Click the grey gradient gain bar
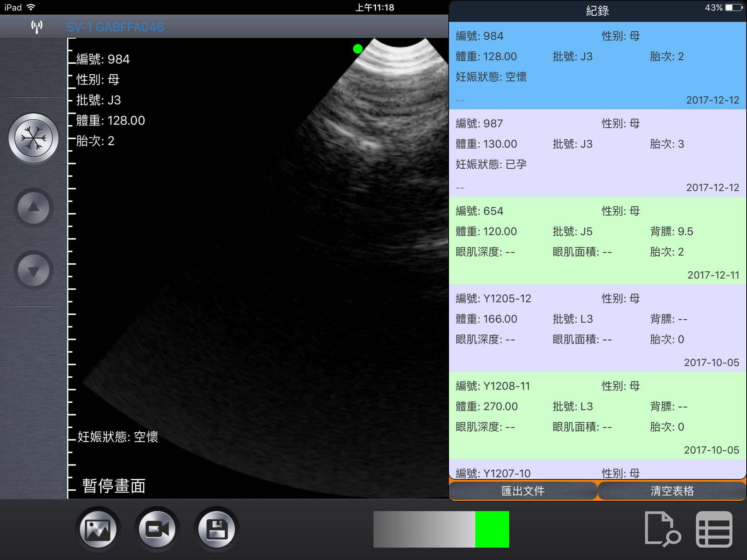The width and height of the screenshot is (747, 560). click(x=424, y=529)
